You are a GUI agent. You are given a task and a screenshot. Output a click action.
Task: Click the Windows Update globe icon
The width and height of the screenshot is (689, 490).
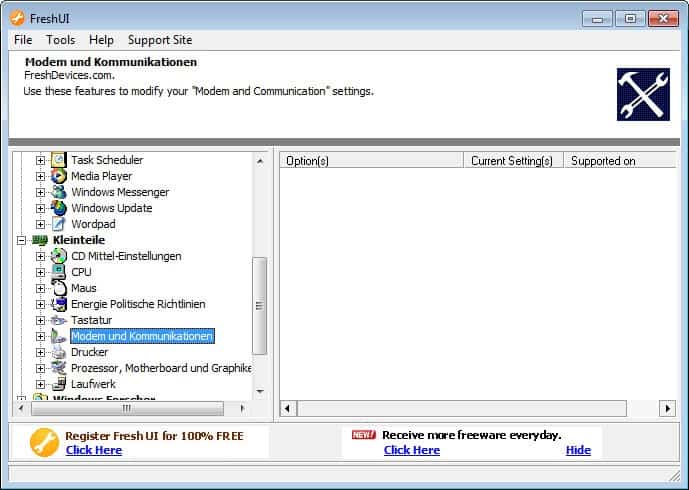pyautogui.click(x=58, y=208)
